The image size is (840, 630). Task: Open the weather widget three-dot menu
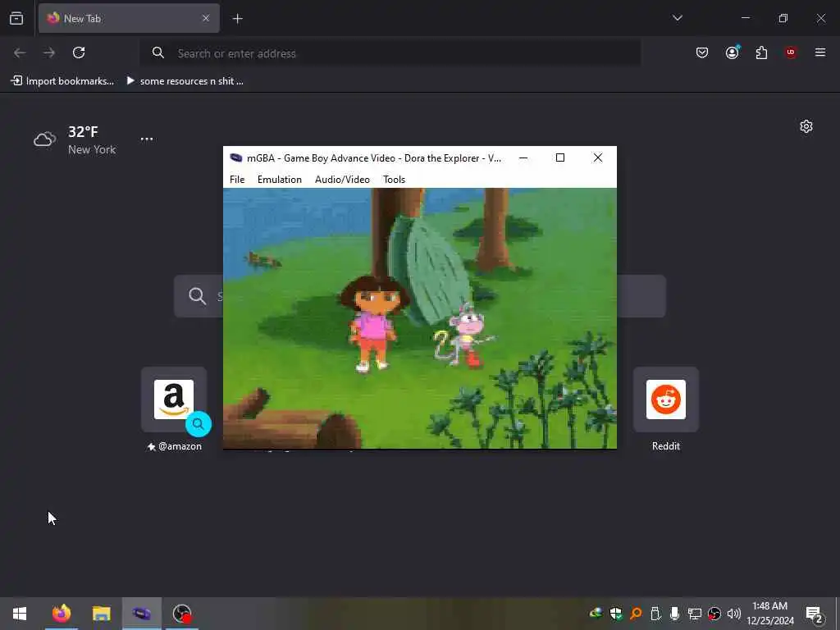pyautogui.click(x=147, y=139)
